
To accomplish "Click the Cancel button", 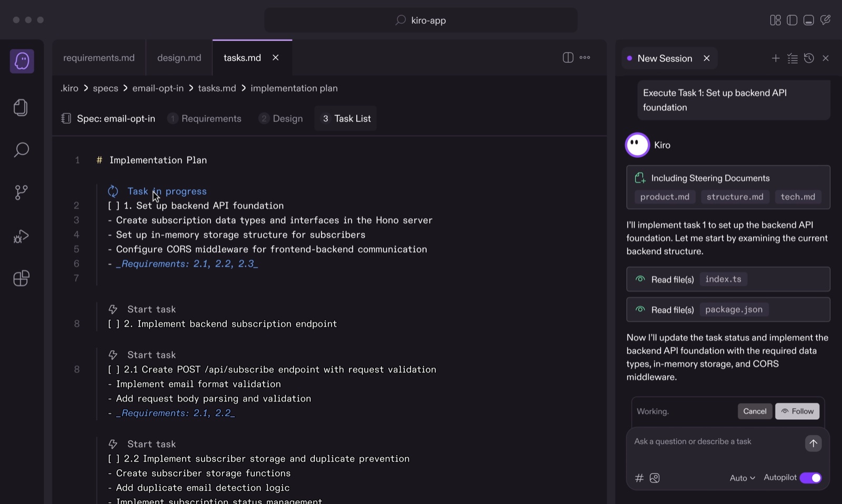I will coord(755,411).
